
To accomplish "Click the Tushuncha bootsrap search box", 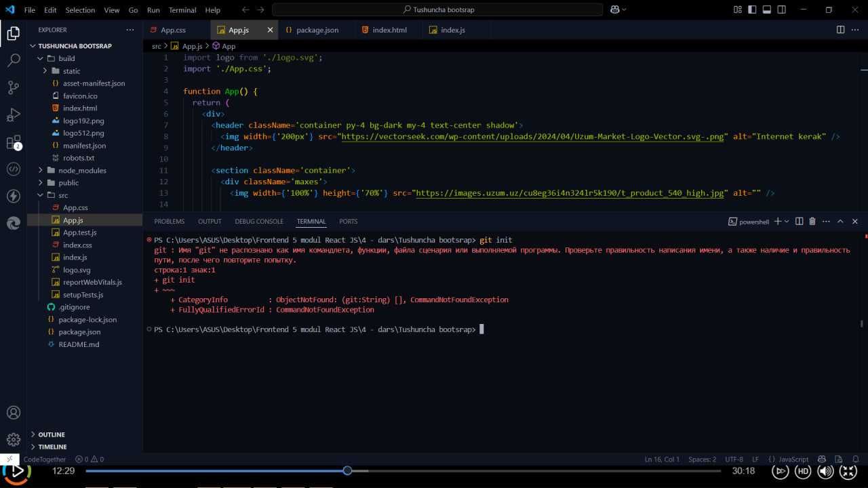I will pos(437,9).
